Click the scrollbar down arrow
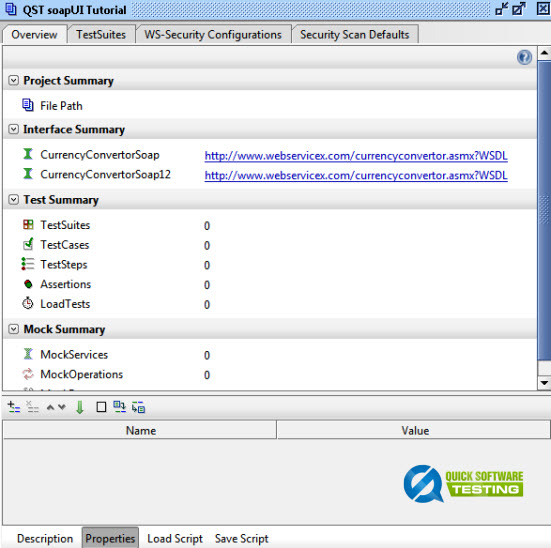Screen dimensions: 551x548 point(544,383)
